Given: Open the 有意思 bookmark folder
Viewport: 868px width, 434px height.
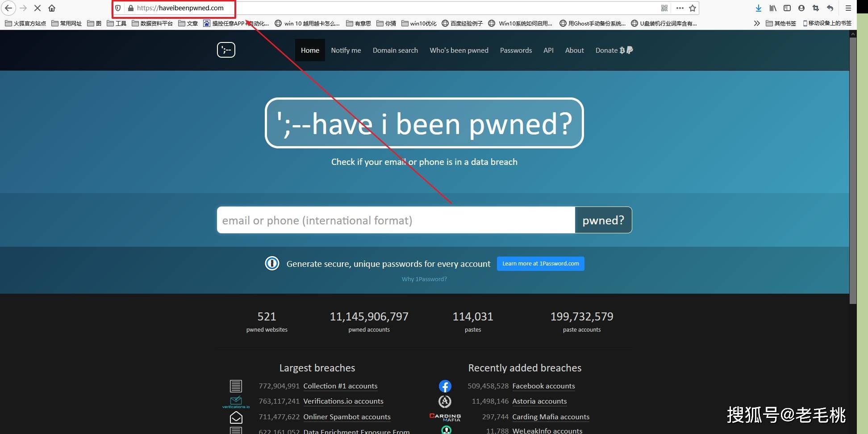Looking at the screenshot, I should pyautogui.click(x=359, y=23).
